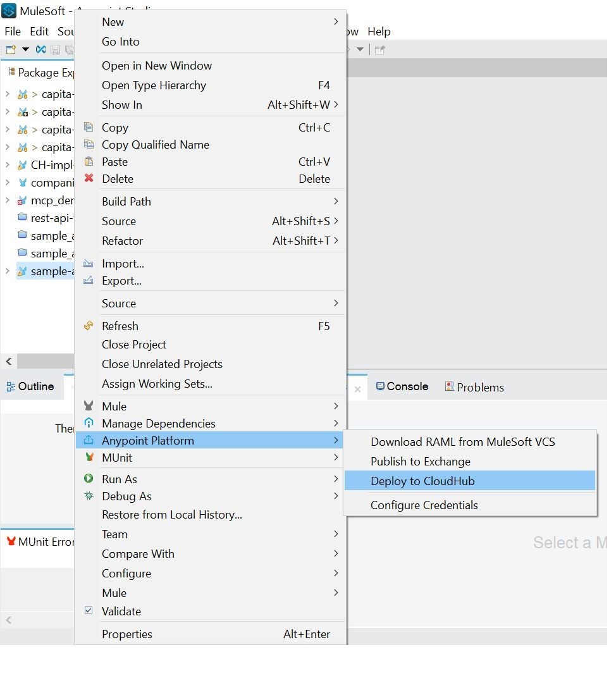616x683 pixels.
Task: Open the toolbar dropdown arrow below Help
Action: tap(360, 49)
